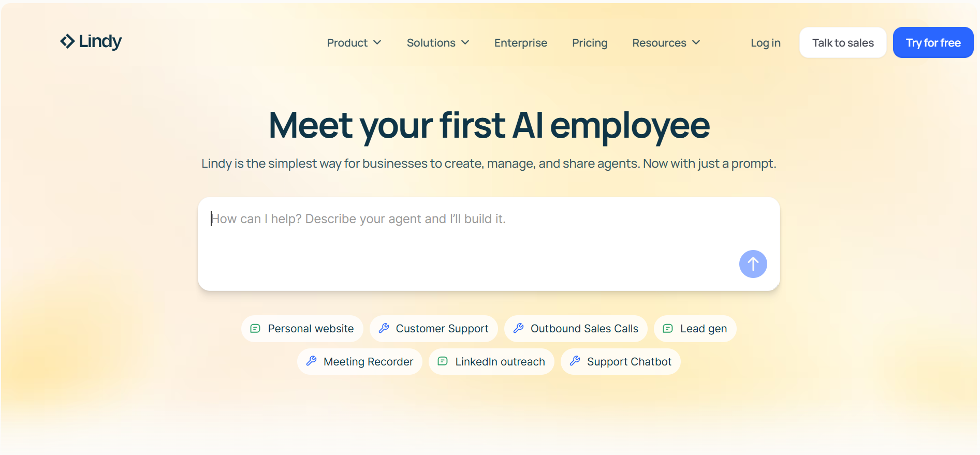Click the wrench icon beside Meeting Recorder
The width and height of the screenshot is (980, 455).
311,361
